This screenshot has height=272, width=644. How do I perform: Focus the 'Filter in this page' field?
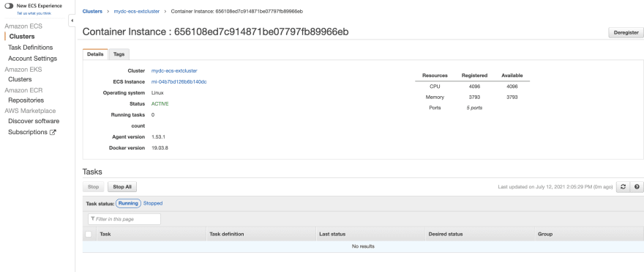point(124,219)
